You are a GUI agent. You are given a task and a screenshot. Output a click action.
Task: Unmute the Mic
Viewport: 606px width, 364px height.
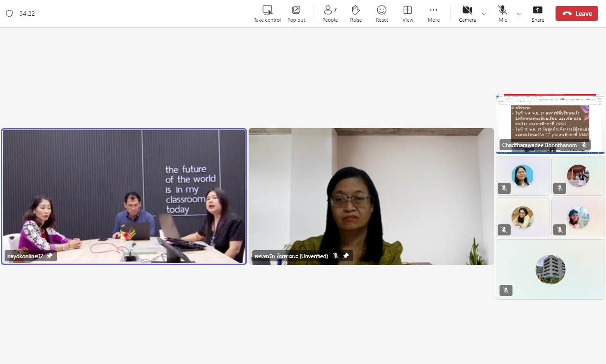pyautogui.click(x=502, y=10)
